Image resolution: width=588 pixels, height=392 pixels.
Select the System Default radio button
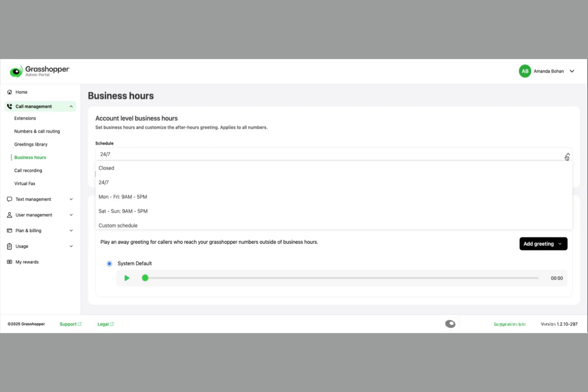pyautogui.click(x=109, y=263)
